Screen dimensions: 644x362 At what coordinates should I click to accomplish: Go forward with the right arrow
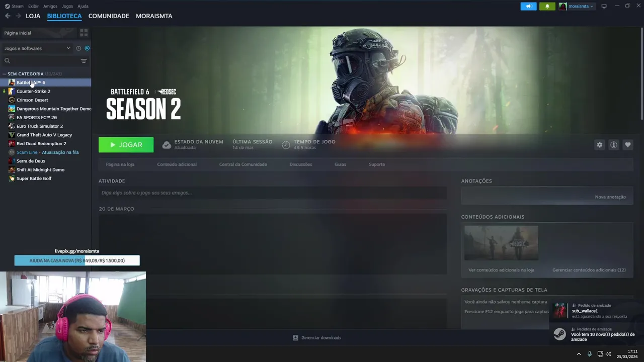18,16
